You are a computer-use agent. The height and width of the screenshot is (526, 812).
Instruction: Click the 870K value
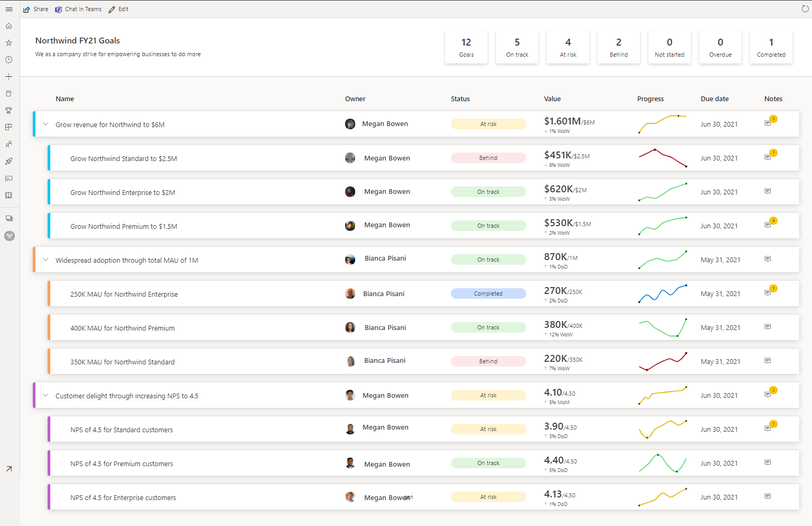click(x=555, y=257)
